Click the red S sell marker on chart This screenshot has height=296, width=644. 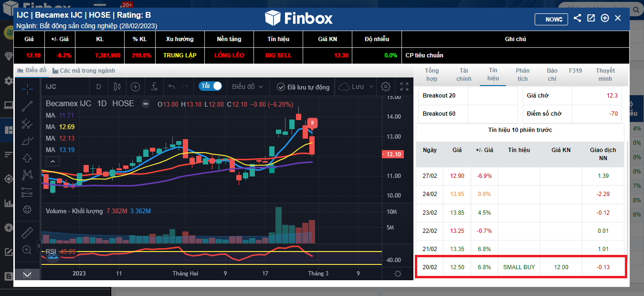[x=312, y=123]
